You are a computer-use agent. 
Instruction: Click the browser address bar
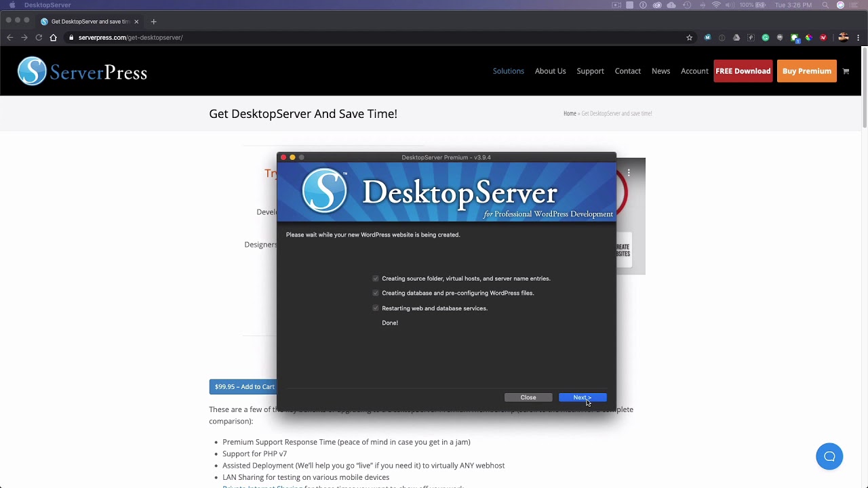[130, 37]
